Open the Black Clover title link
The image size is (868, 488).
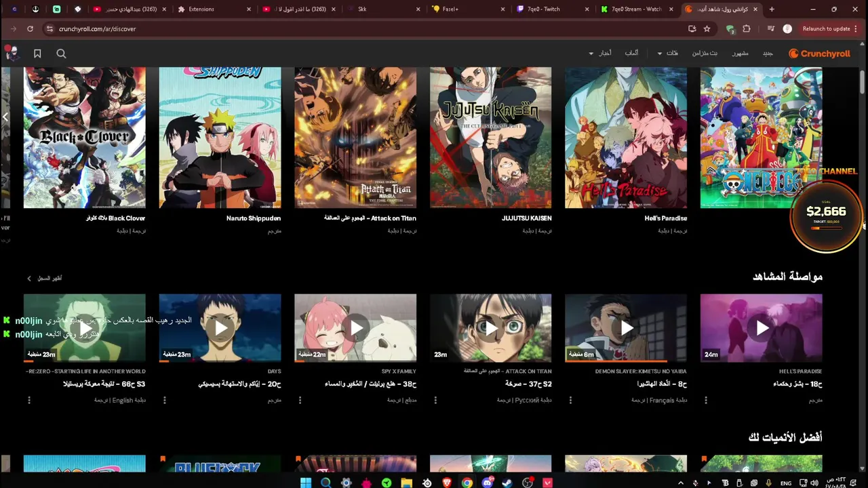pyautogui.click(x=115, y=218)
